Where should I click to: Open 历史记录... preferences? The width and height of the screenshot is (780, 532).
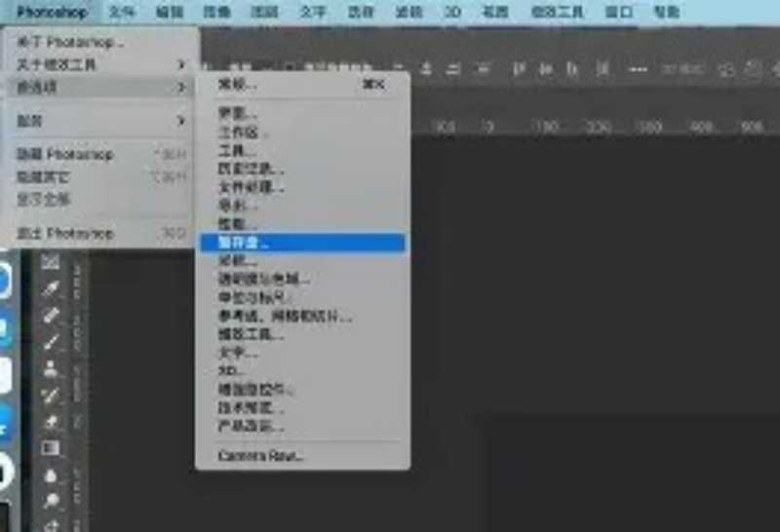(302, 169)
